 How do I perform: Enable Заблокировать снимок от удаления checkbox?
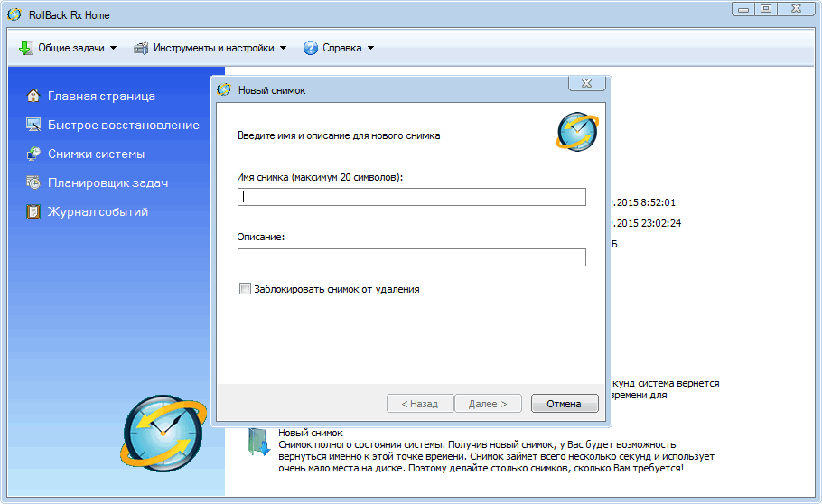pyautogui.click(x=245, y=289)
